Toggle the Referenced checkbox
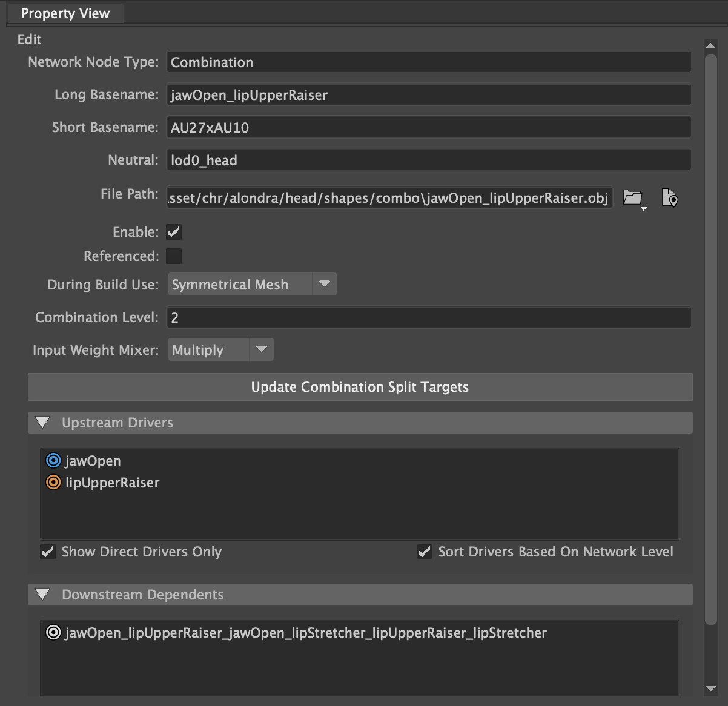The width and height of the screenshot is (728, 706). tap(174, 256)
